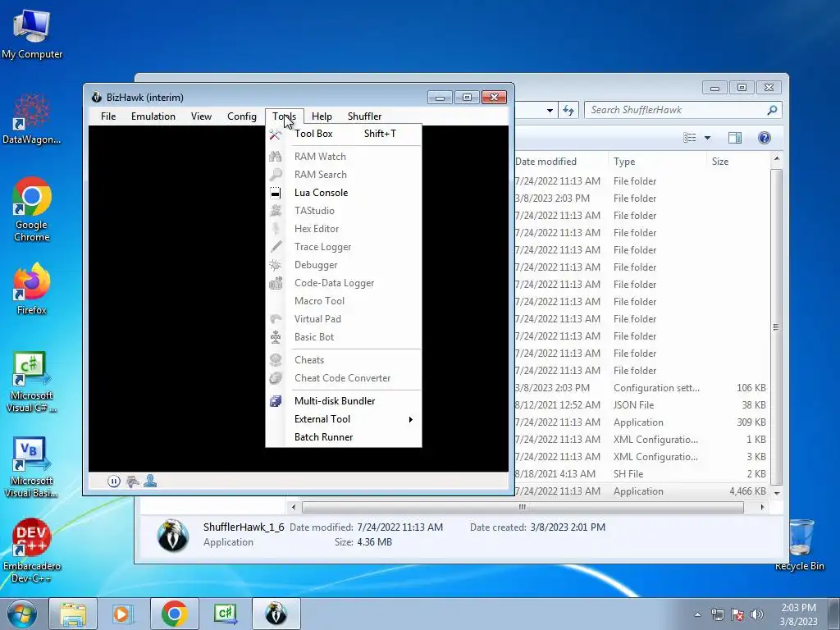Click the Windows Start button
Screen dimensions: 840x630
point(22,614)
